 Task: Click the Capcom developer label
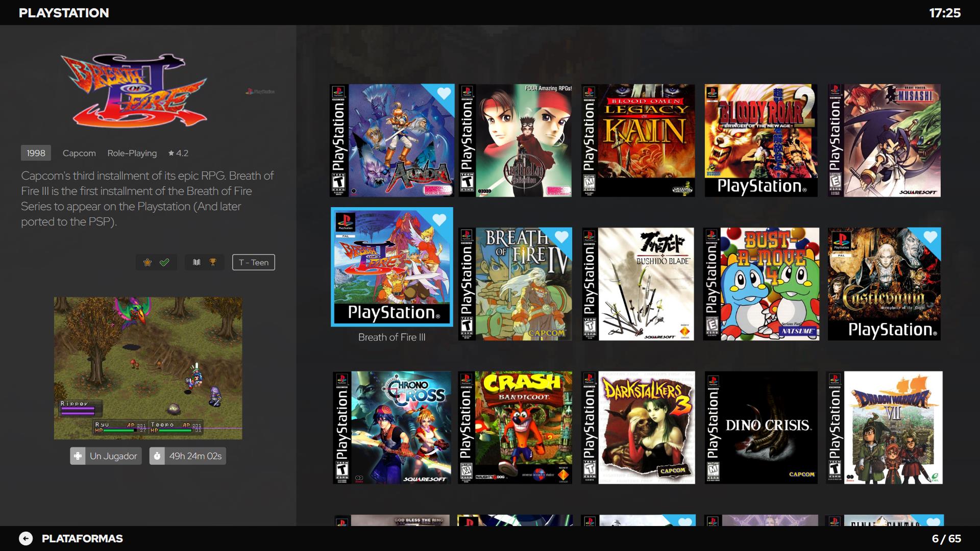click(79, 153)
